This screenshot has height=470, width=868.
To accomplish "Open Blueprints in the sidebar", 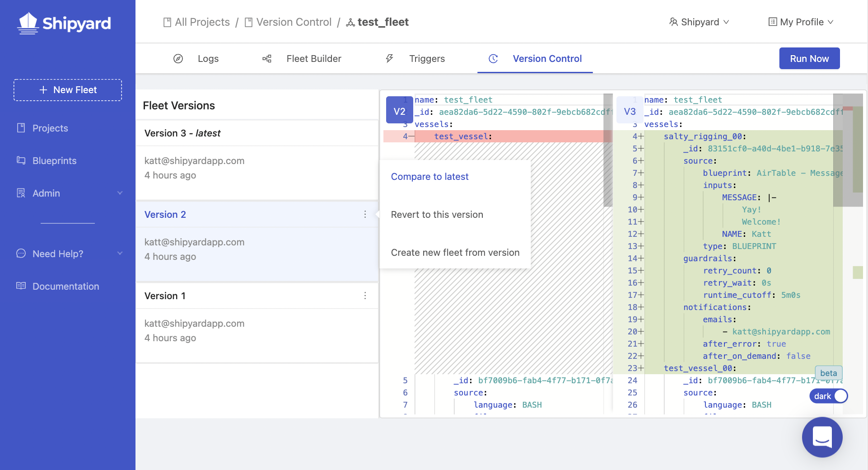I will (x=54, y=160).
